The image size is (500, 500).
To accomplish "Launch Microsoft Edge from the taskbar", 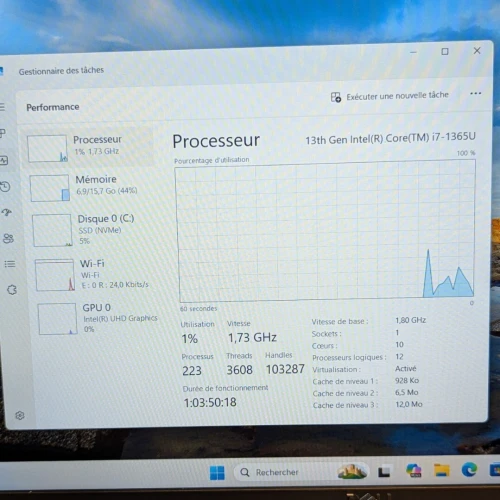I will [470, 470].
